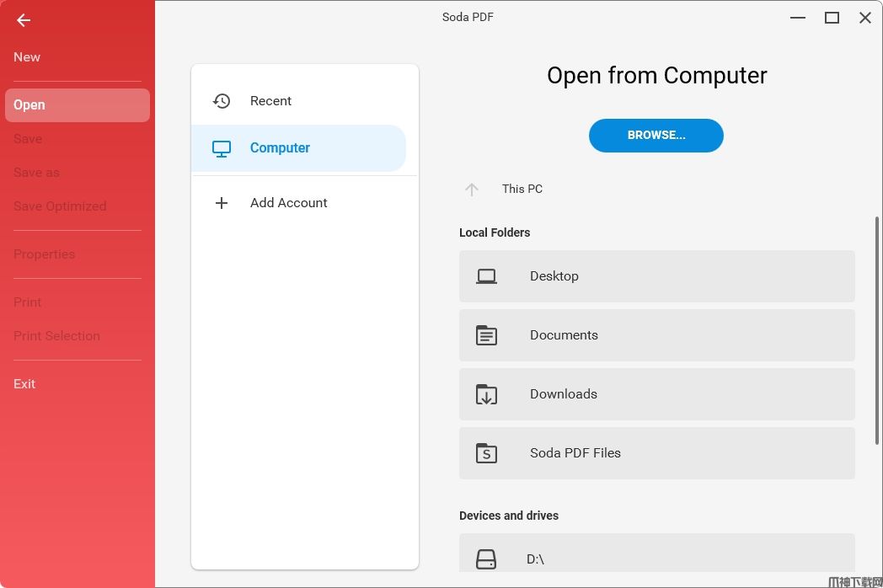Screen dimensions: 883x588
Task: Open the Downloads local folder
Action: tap(656, 394)
